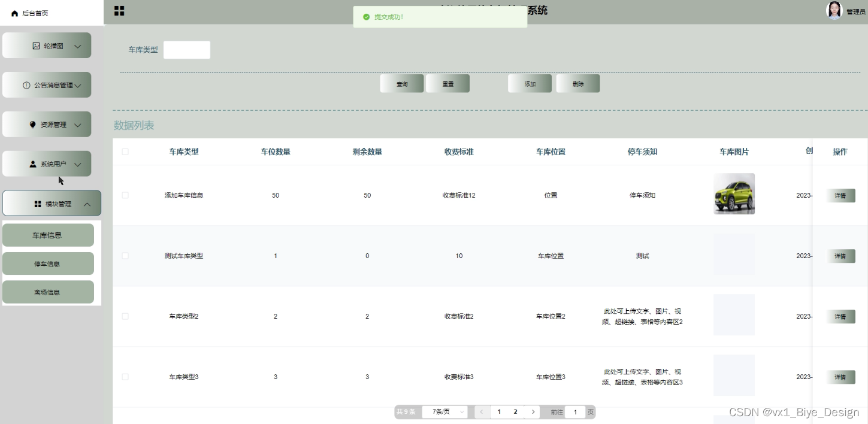
Task: Click the 重置 reset button
Action: pos(448,84)
